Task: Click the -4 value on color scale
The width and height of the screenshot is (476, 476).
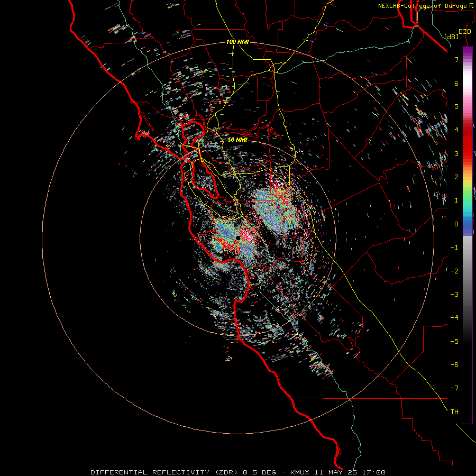Action: coord(454,318)
